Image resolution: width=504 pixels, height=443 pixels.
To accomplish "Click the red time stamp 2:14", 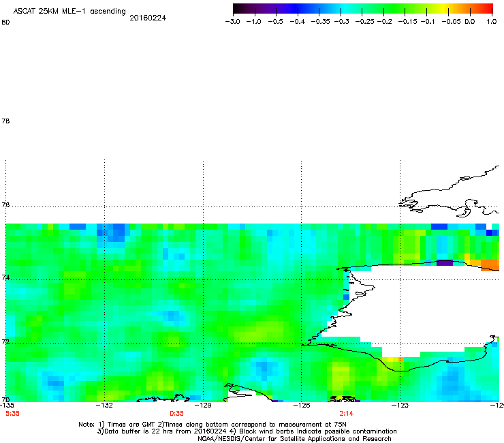I will click(347, 414).
